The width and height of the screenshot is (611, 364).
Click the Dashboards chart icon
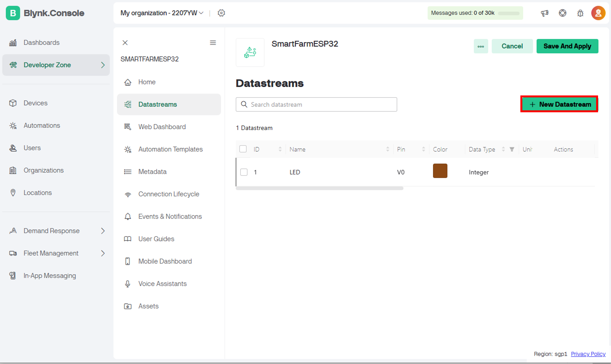[x=13, y=43]
